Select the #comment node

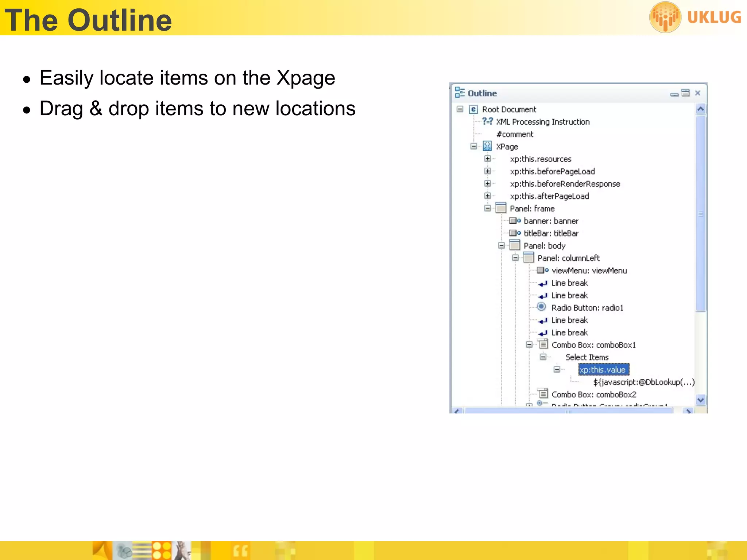tap(515, 134)
